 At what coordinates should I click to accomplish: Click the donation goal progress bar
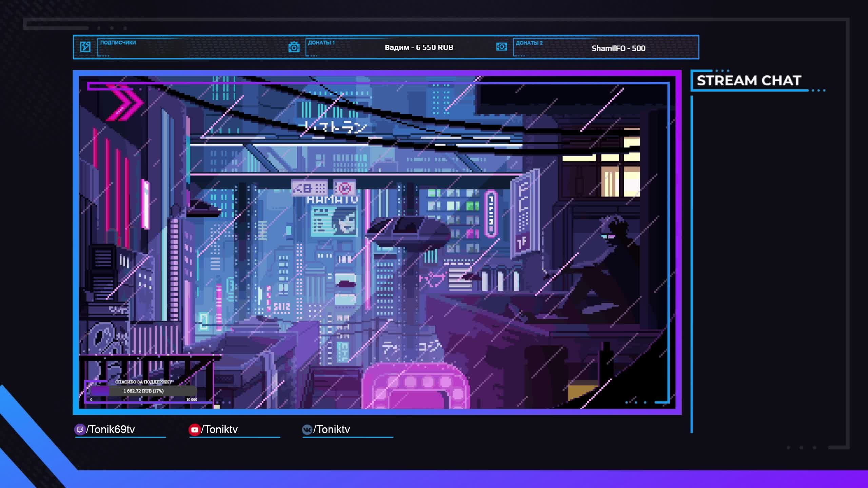[143, 391]
